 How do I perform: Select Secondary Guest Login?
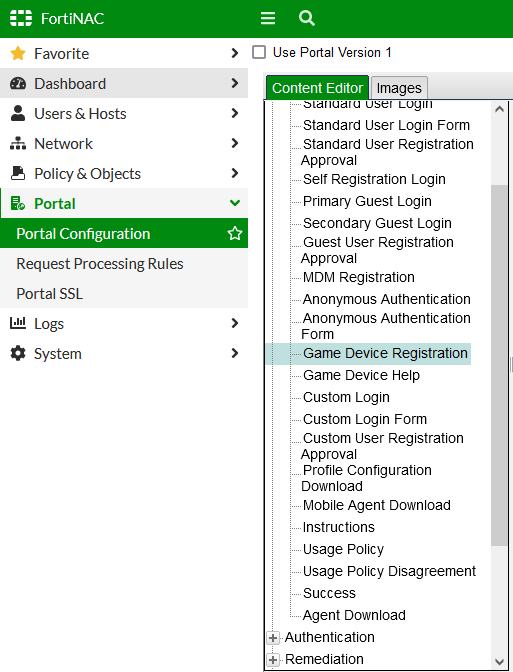[377, 223]
